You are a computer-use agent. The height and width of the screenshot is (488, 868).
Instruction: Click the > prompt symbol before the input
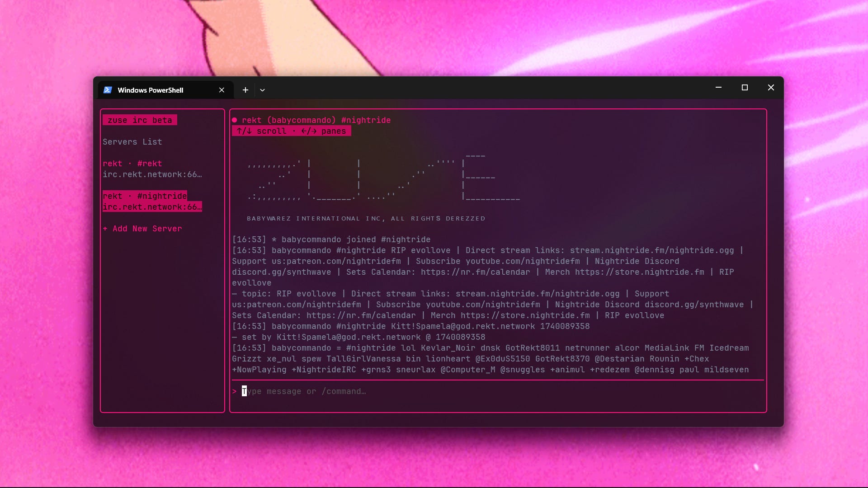click(234, 391)
